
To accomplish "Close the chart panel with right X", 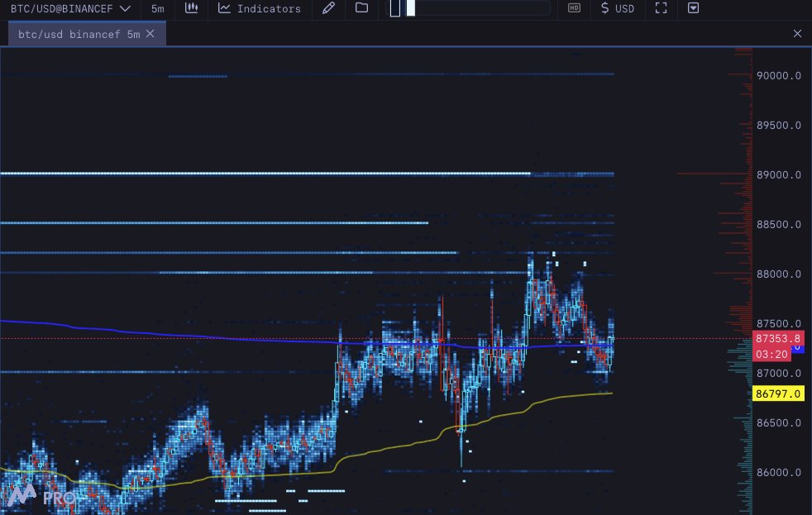I will click(797, 34).
